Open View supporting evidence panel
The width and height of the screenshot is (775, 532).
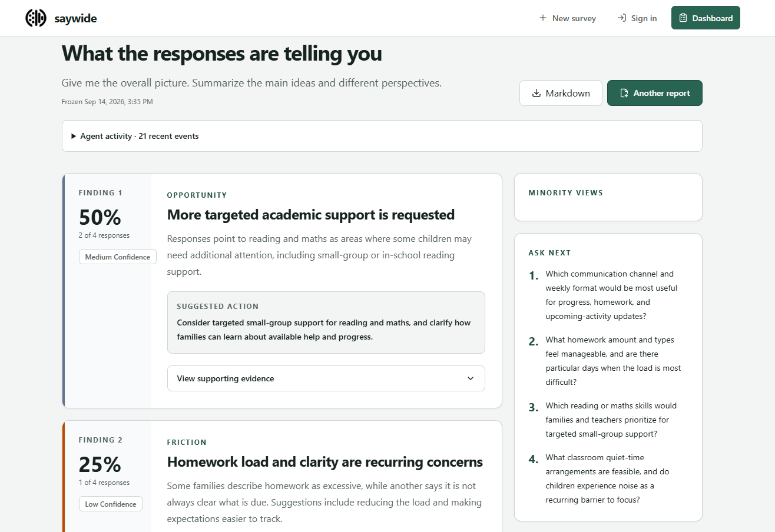coord(326,378)
